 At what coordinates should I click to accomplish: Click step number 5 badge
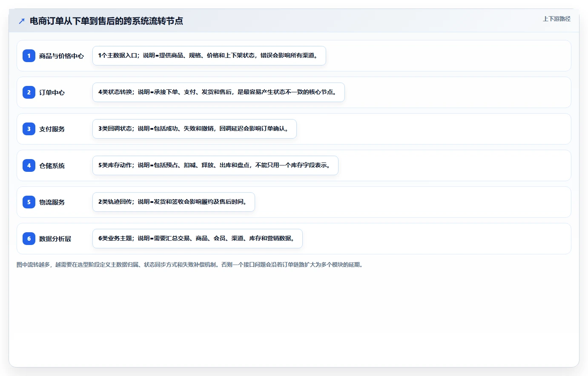29,202
